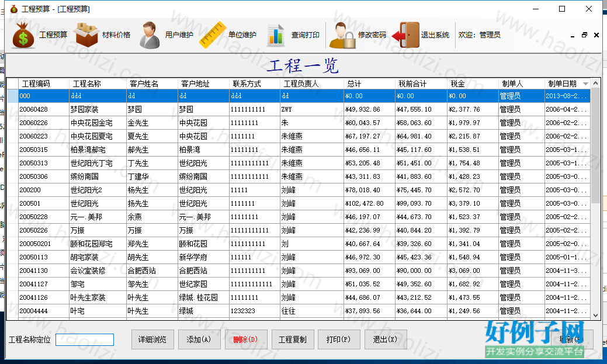Minimize the inner child window
This screenshot has height=364, width=607.
point(573,35)
